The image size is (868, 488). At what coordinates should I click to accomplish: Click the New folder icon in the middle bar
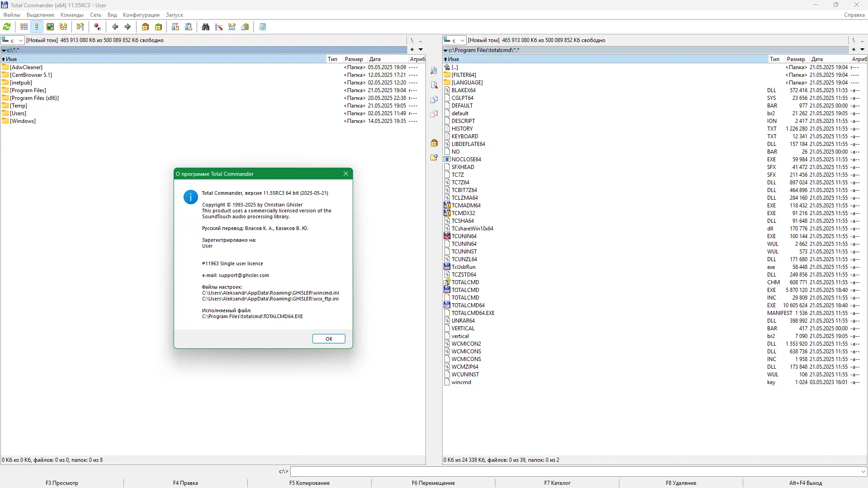point(434,157)
